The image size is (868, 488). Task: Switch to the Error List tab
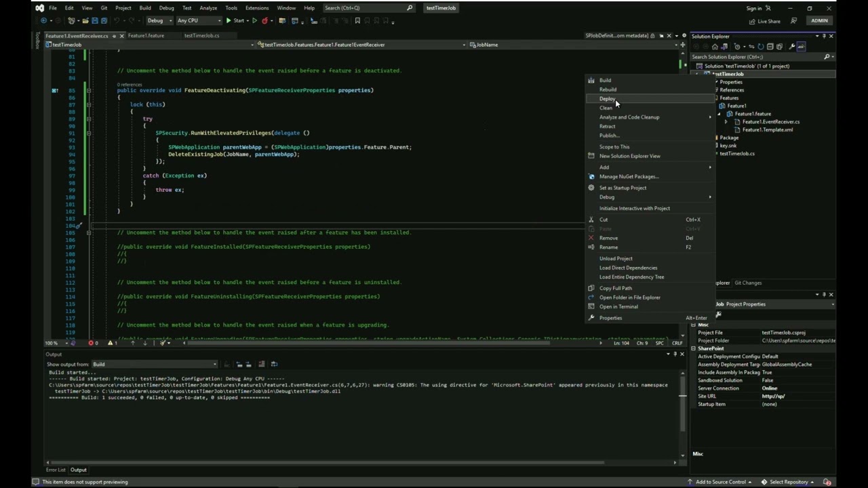[56, 470]
